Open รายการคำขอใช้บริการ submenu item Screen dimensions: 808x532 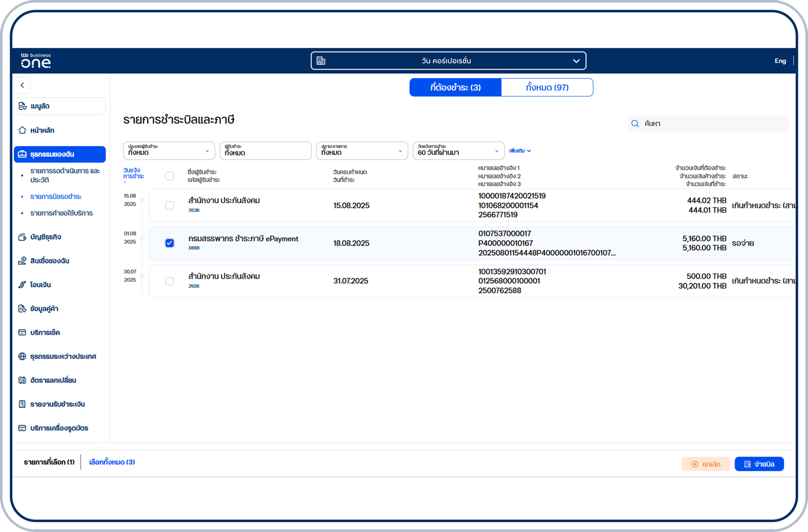click(62, 213)
